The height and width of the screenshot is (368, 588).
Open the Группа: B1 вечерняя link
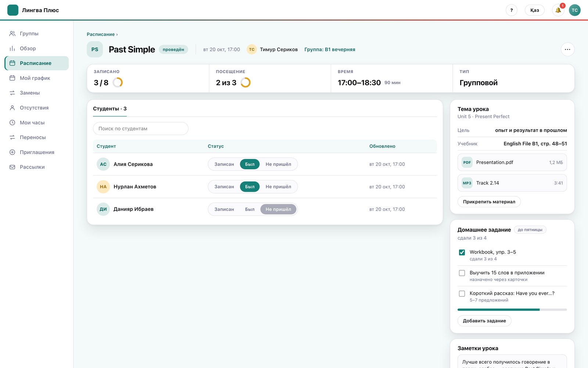(330, 49)
